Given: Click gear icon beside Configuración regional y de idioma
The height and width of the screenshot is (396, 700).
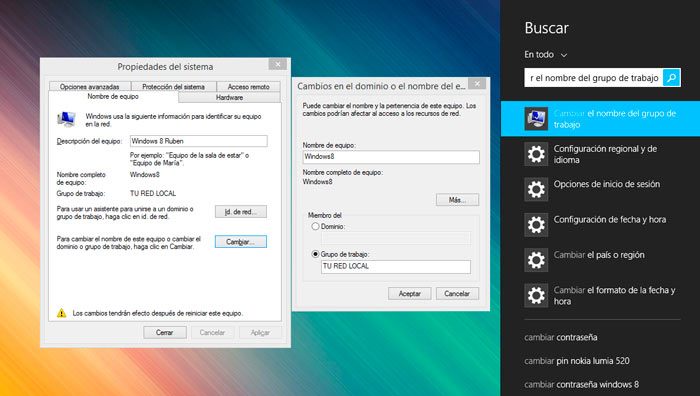Looking at the screenshot, I should click(536, 154).
